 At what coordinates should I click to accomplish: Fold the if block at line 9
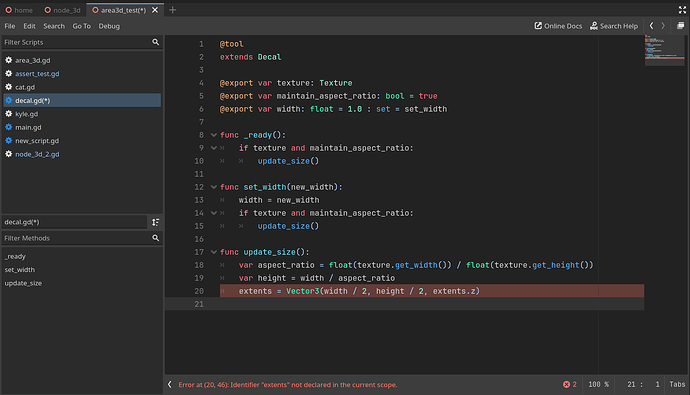click(x=213, y=148)
